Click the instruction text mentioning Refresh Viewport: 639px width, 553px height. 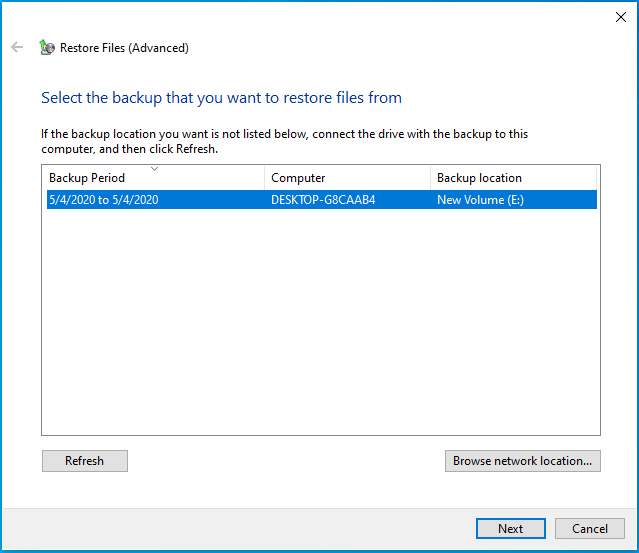(x=284, y=141)
